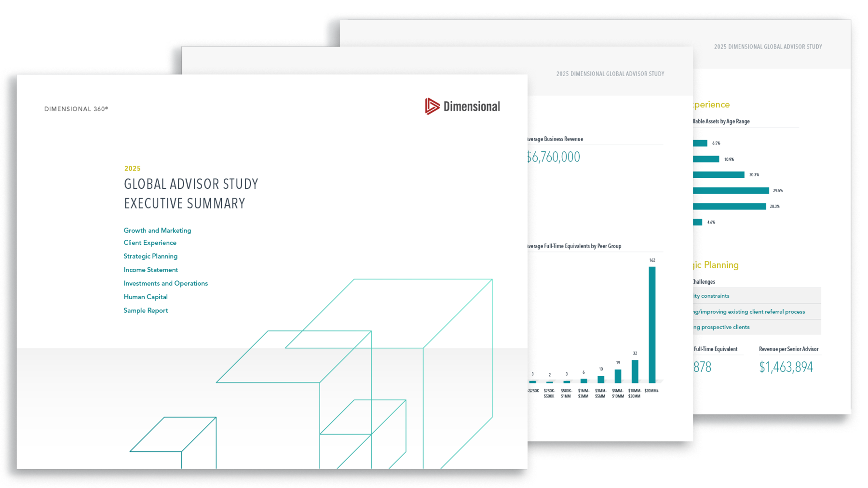Screen dimensions: 868x488
Task: Click the '$250K-$500K' axis label
Action: [x=549, y=394]
